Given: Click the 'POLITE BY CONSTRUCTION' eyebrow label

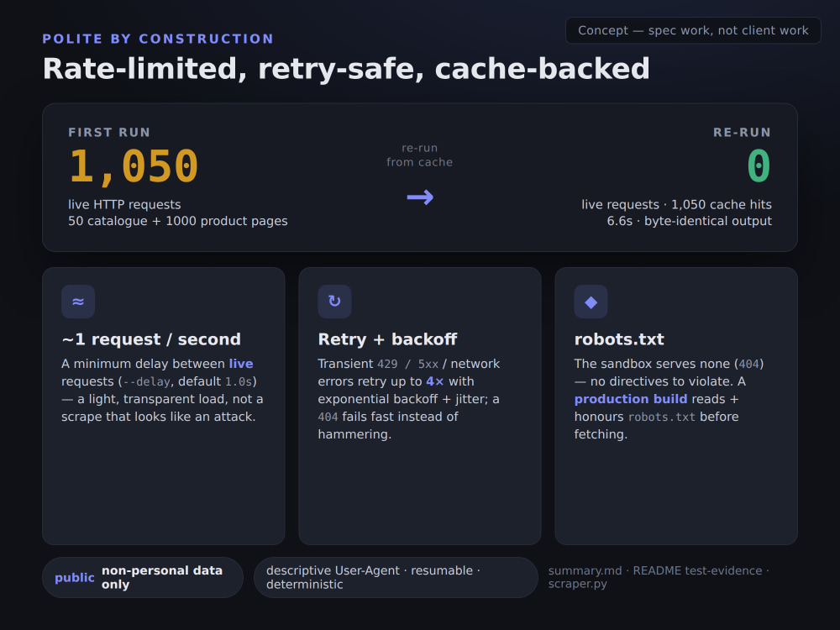Looking at the screenshot, I should [x=158, y=39].
